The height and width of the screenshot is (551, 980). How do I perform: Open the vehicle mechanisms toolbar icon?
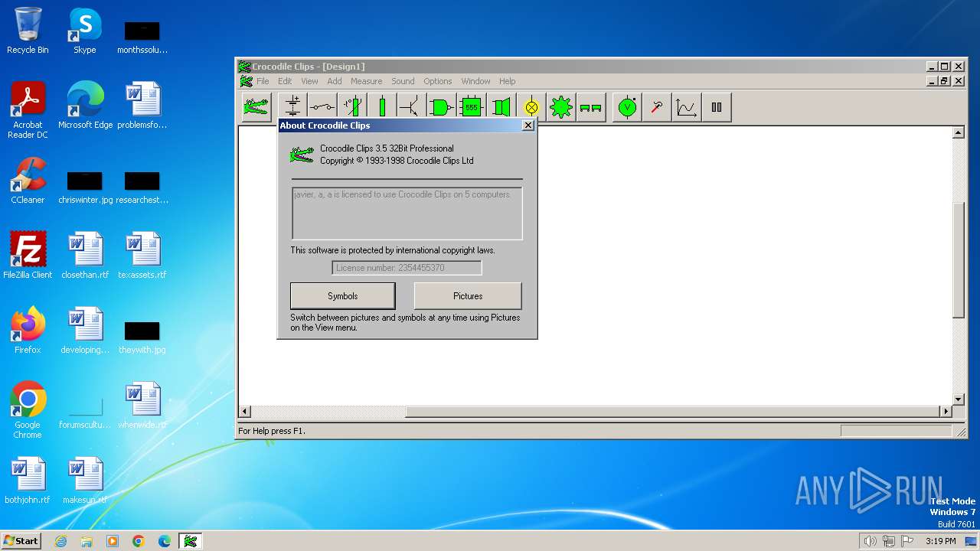pyautogui.click(x=591, y=107)
